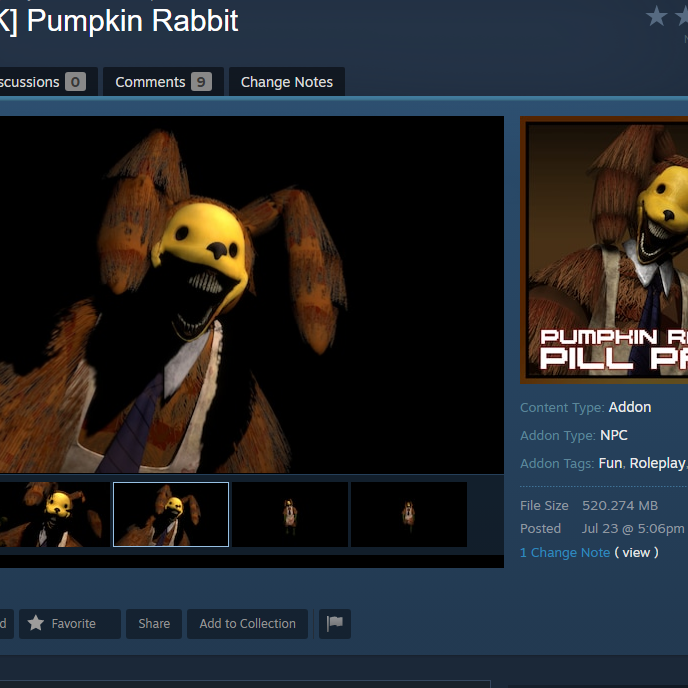688x688 pixels.
Task: Click the Addon content type value
Action: click(x=630, y=407)
